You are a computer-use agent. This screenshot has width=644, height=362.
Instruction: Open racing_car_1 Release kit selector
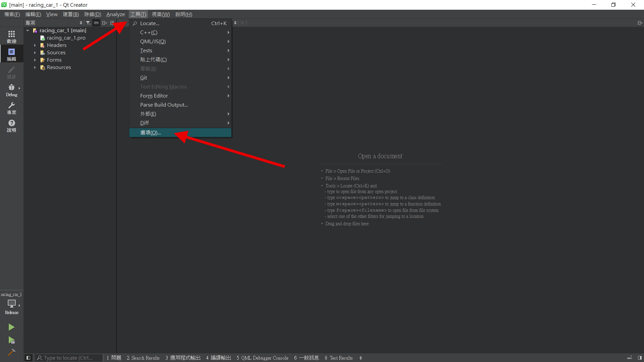(x=11, y=303)
